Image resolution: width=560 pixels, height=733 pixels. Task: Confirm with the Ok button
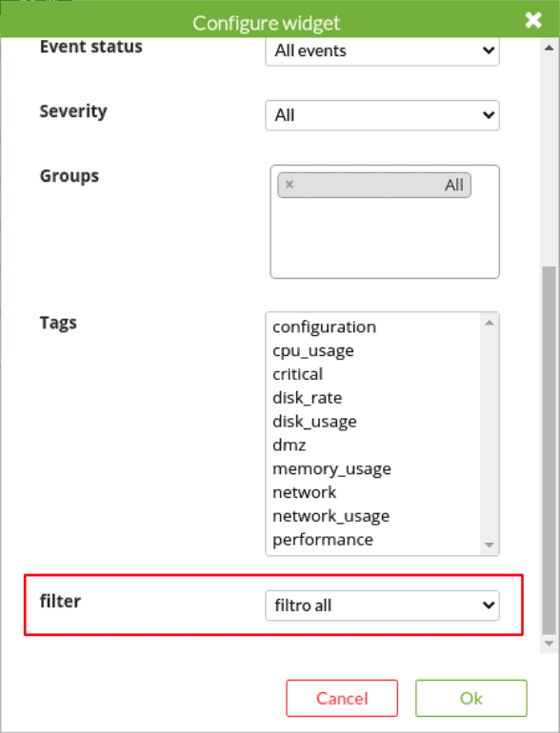point(471,699)
